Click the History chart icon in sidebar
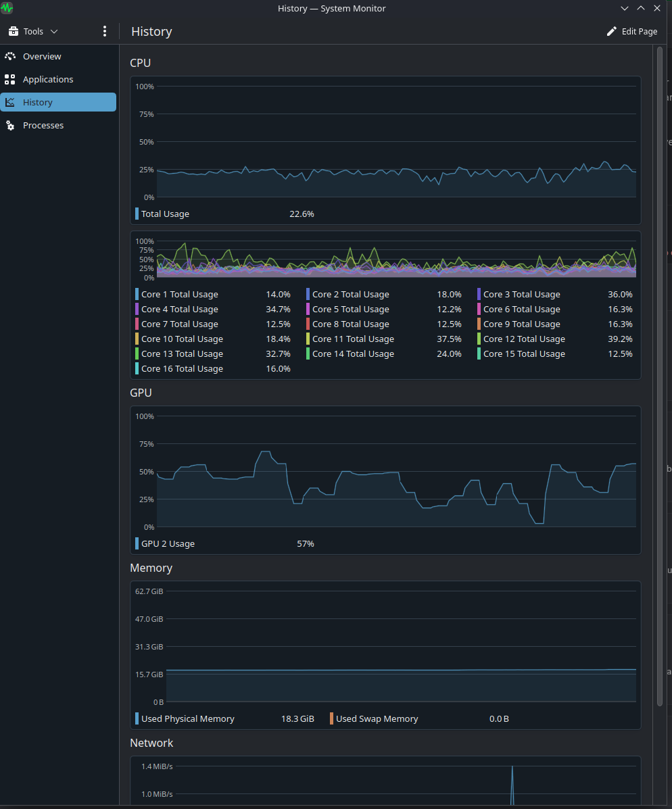The width and height of the screenshot is (672, 809). coord(10,102)
